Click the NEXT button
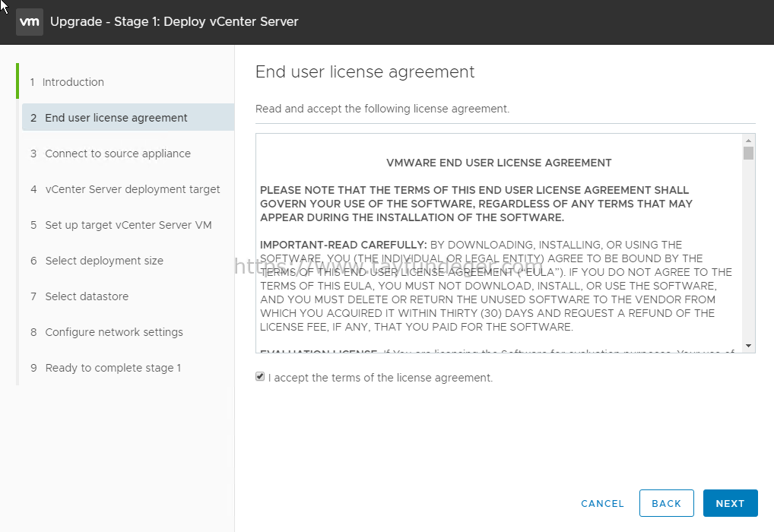 (x=730, y=503)
